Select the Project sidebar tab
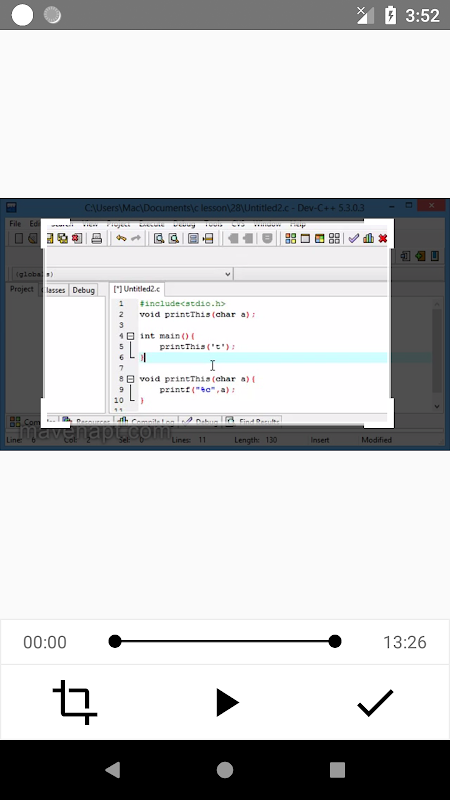Viewport: 450px width, 800px height. (x=22, y=289)
